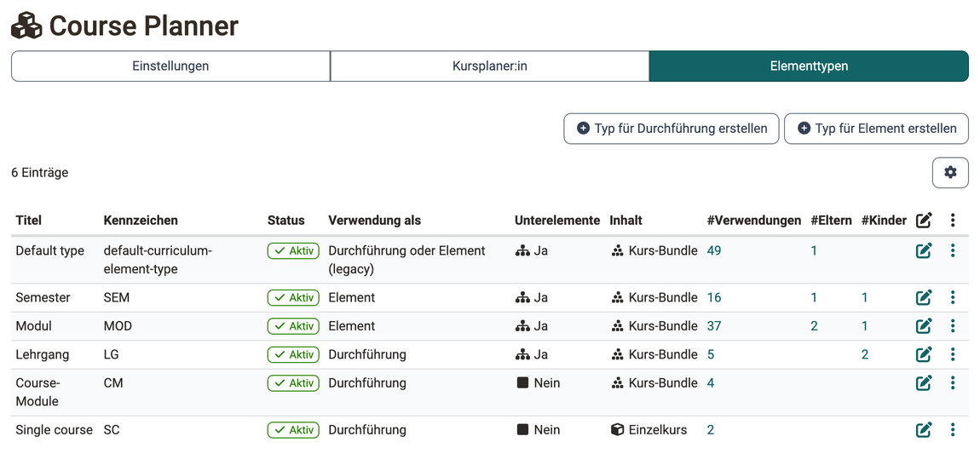Open Eltern count for Default type
This screenshot has height=465, width=980.
[814, 250]
